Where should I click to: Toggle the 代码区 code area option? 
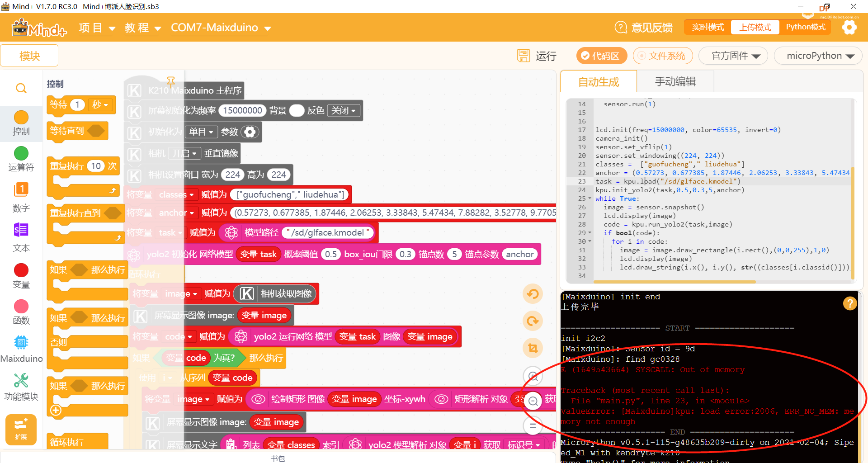coord(601,56)
